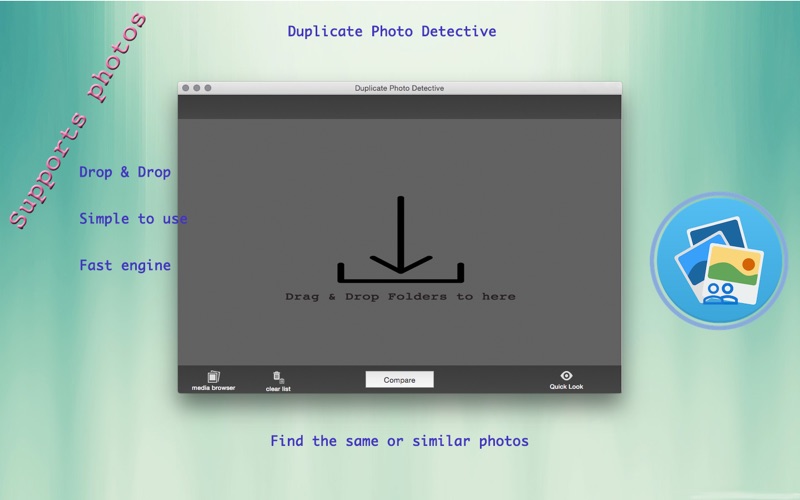Click the top heading 'Duplicate Photo Detective'
Viewport: 800px width, 500px height.
click(392, 31)
